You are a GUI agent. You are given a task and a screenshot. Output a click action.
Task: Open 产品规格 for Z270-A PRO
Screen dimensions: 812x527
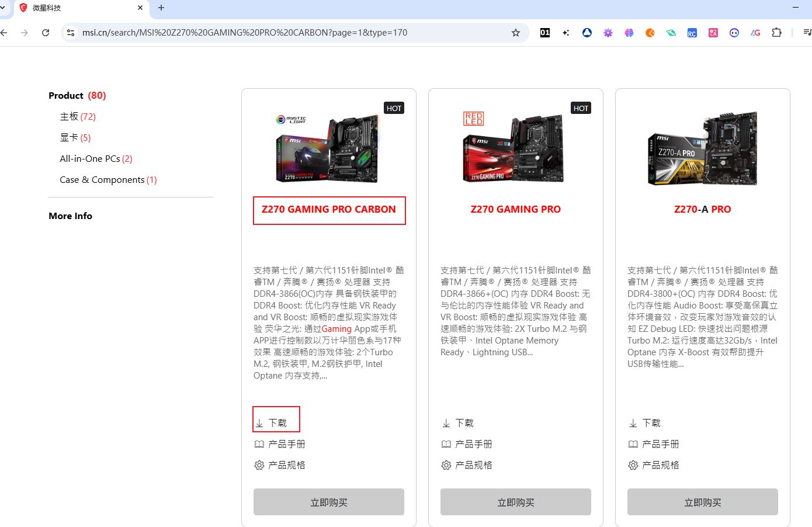(654, 465)
